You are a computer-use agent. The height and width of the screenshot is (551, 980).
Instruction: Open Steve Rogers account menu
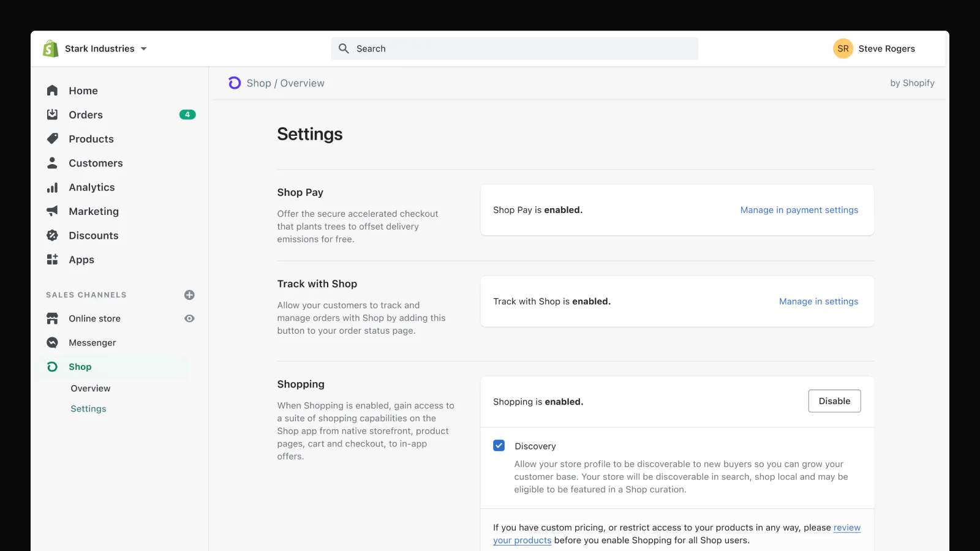coord(886,48)
